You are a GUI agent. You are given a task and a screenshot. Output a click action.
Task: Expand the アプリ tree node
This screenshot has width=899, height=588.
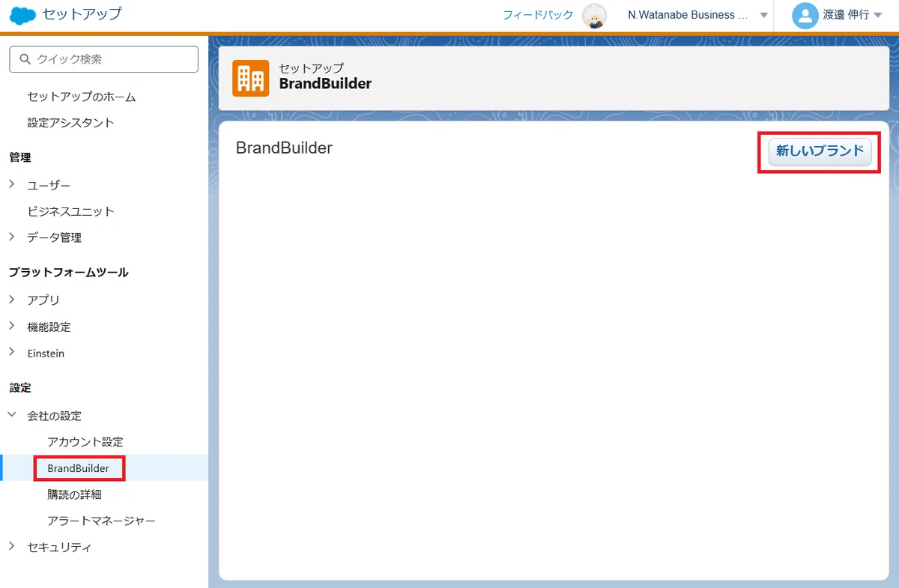pyautogui.click(x=12, y=300)
